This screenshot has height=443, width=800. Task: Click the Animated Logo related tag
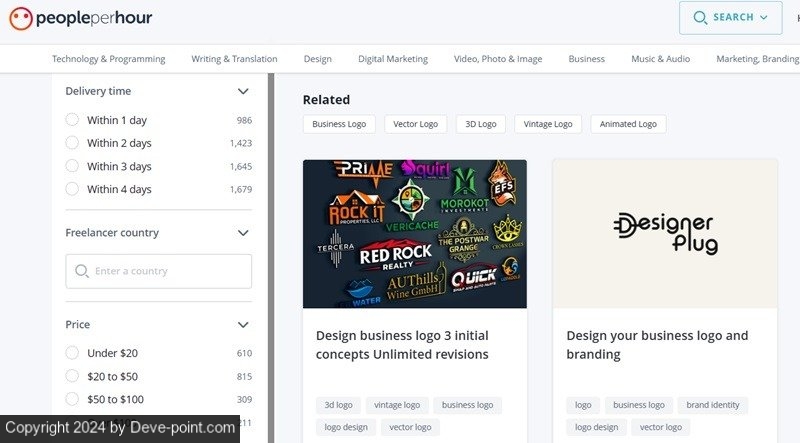coord(627,124)
